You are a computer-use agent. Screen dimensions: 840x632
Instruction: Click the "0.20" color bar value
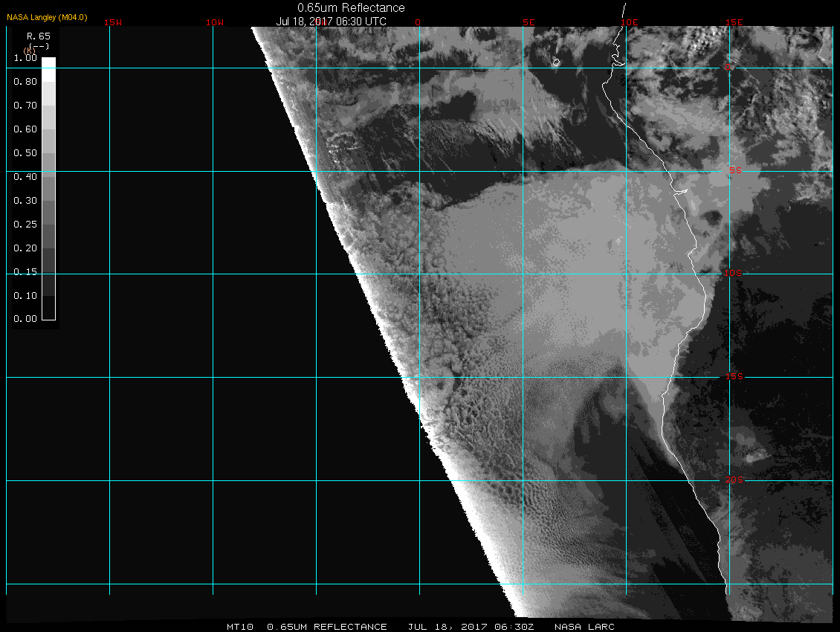point(25,248)
